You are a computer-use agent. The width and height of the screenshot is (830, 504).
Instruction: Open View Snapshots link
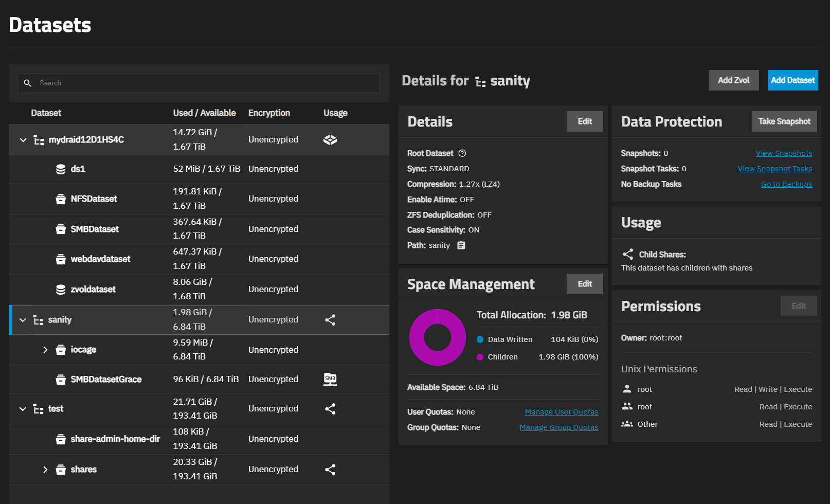click(784, 153)
